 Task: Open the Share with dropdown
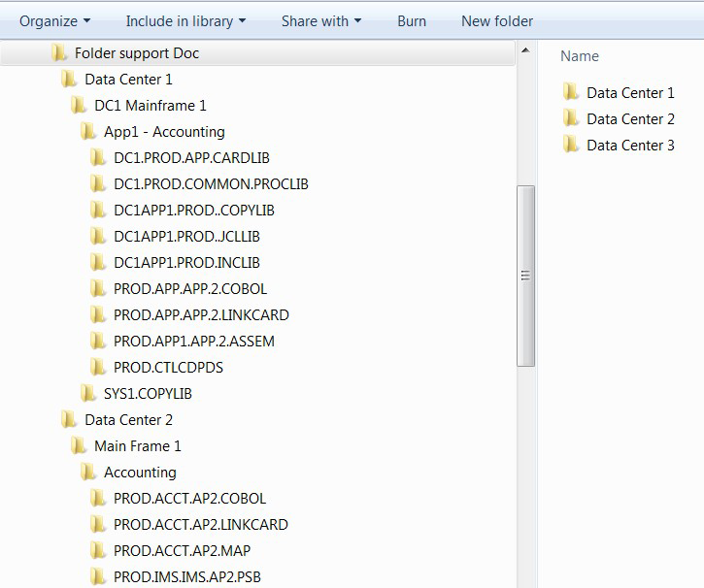(320, 20)
